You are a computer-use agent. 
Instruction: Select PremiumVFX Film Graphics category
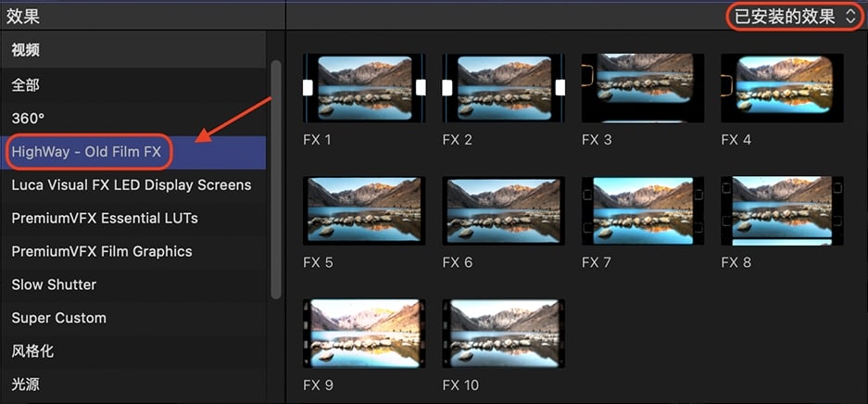pos(132,251)
